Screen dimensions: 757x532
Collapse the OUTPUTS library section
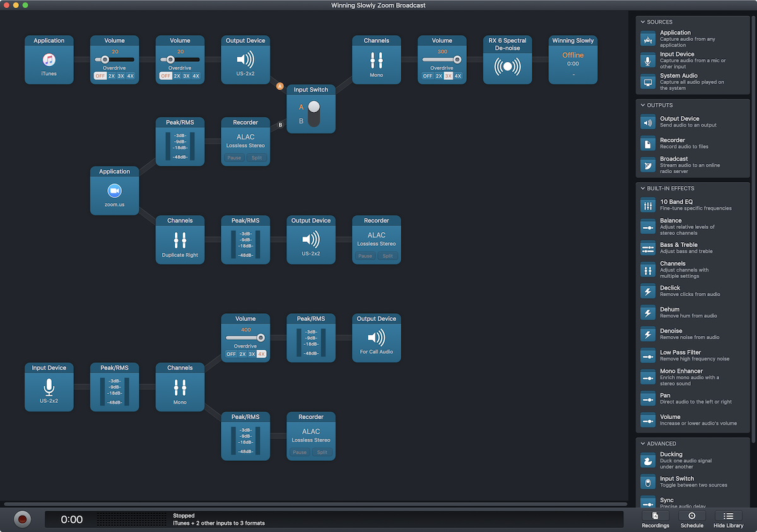pos(643,105)
